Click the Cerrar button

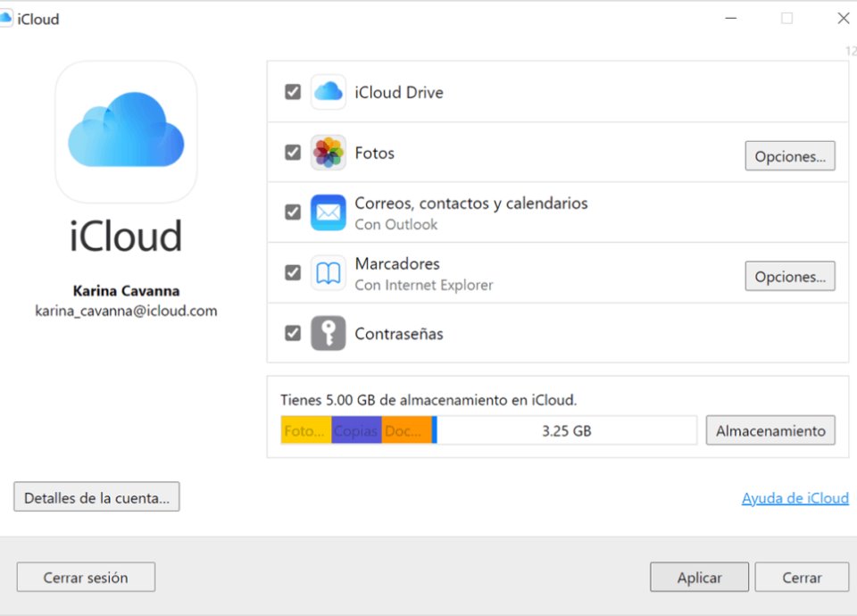[802, 578]
